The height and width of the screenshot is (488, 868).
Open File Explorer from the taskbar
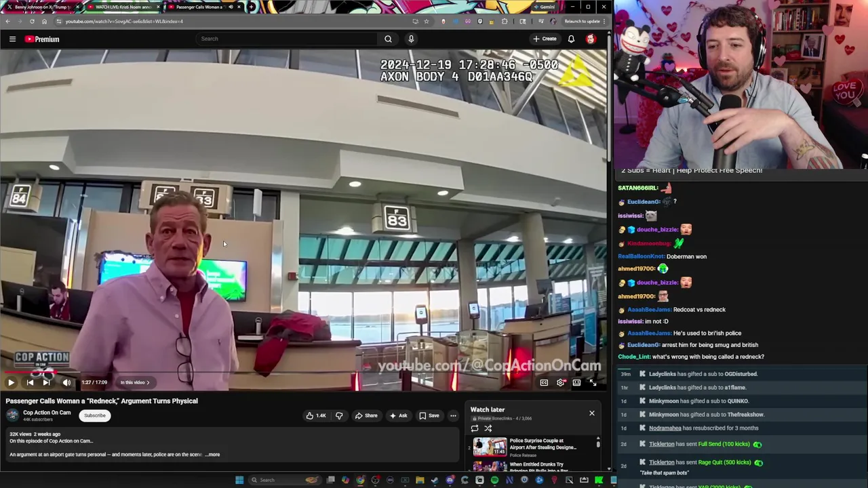point(420,480)
